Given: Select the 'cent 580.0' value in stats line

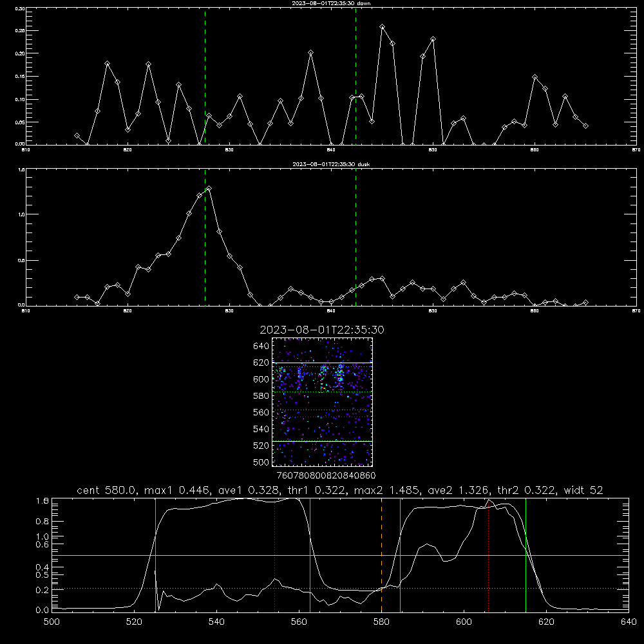Looking at the screenshot, I should (108, 490).
